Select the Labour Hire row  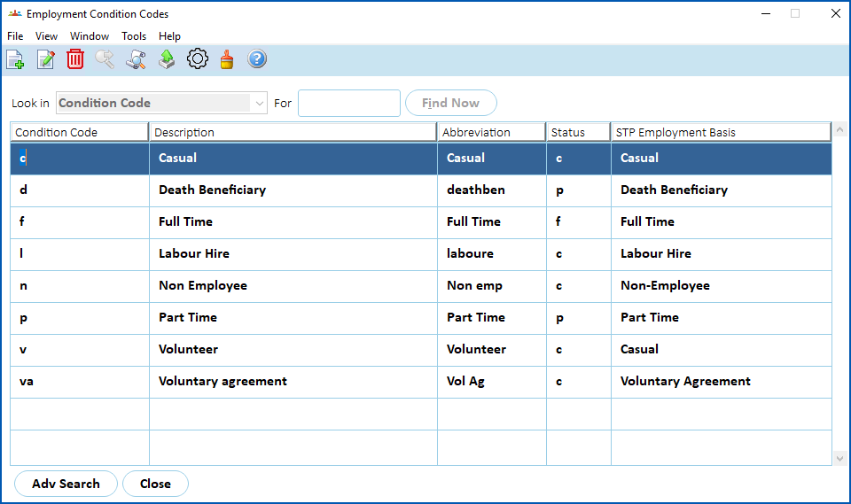(x=420, y=254)
